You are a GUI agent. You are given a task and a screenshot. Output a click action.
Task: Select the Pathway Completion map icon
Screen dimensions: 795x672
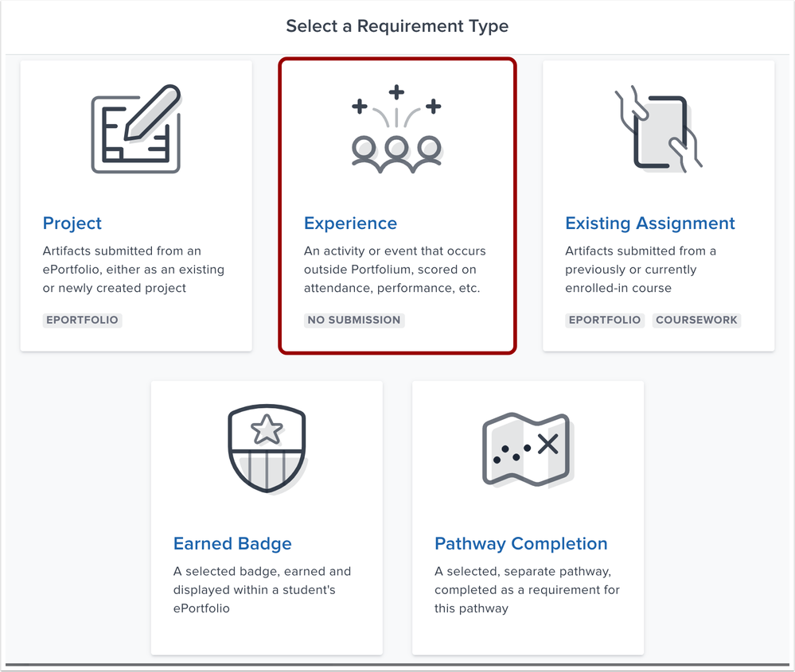coord(528,448)
